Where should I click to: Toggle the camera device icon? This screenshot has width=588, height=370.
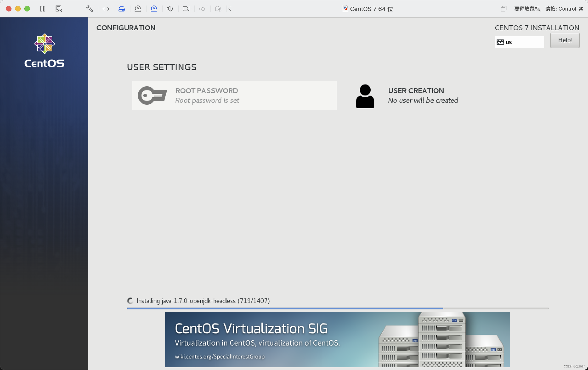point(186,9)
